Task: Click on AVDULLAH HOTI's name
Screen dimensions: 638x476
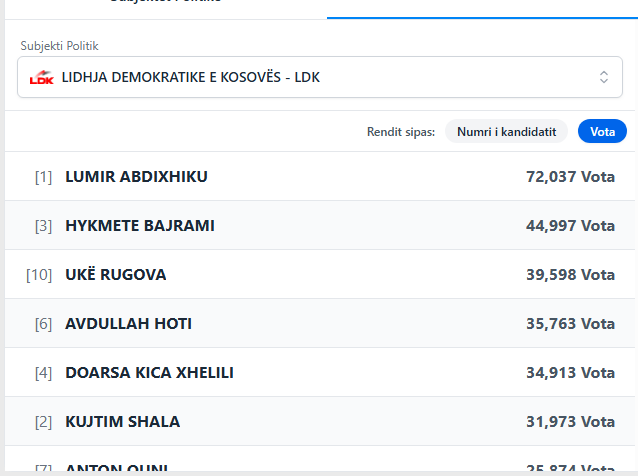Action: [128, 324]
